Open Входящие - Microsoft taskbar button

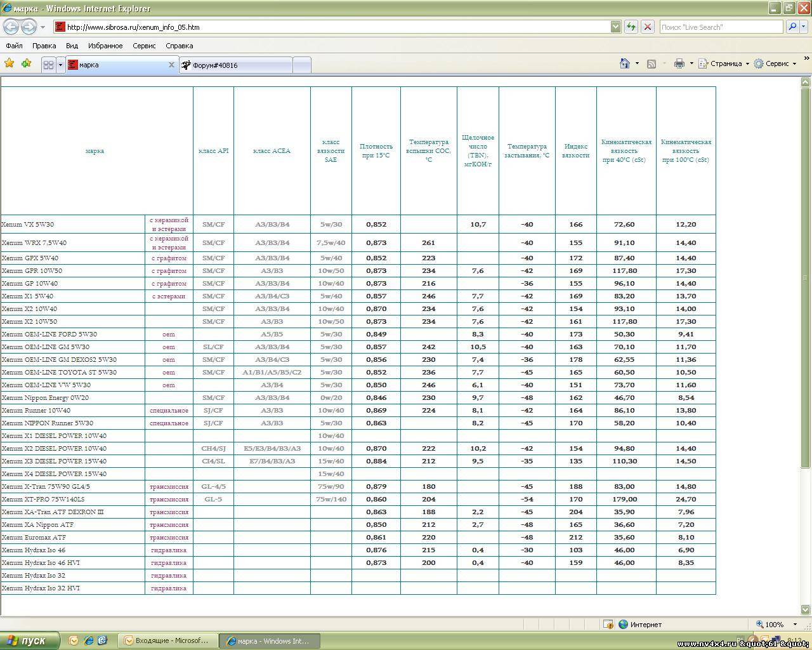167,640
